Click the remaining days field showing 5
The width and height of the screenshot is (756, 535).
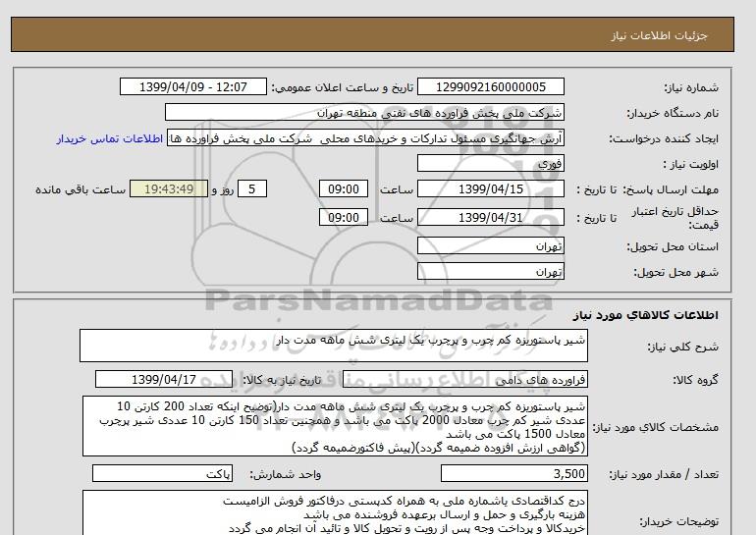coord(251,188)
